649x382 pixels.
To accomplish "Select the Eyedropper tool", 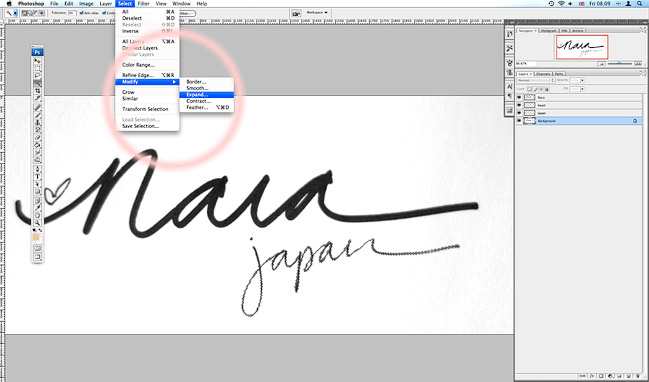I will tap(37, 209).
